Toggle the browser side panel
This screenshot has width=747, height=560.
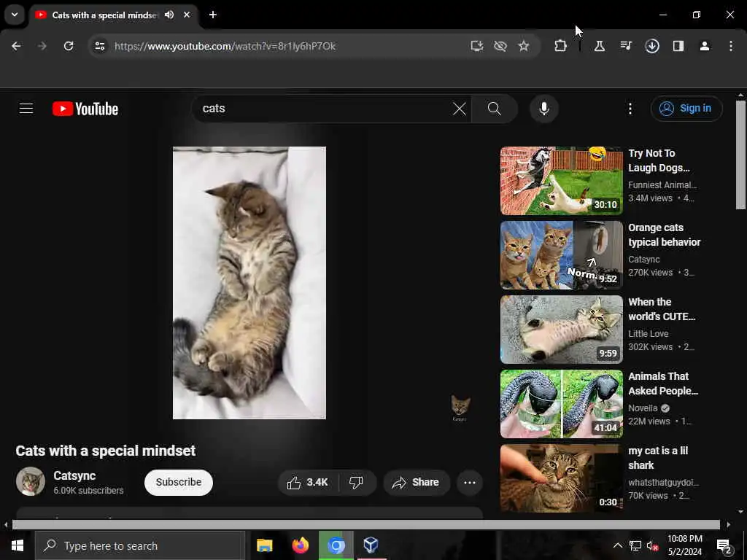[x=678, y=46]
